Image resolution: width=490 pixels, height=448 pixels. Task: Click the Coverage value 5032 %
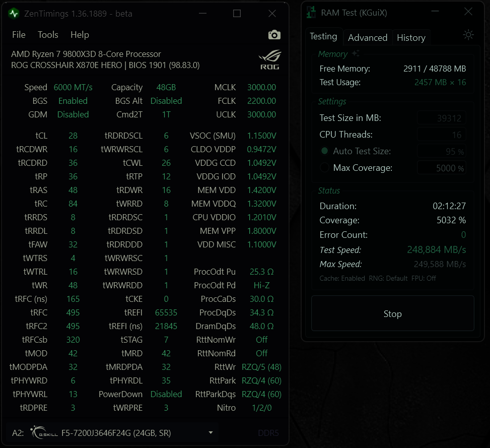coord(451,220)
